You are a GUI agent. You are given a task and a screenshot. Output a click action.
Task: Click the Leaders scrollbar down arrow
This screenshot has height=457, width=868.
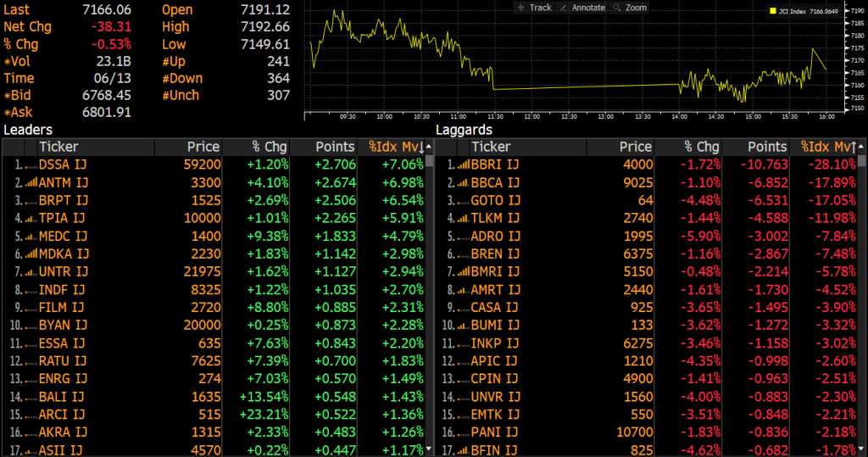click(x=429, y=449)
